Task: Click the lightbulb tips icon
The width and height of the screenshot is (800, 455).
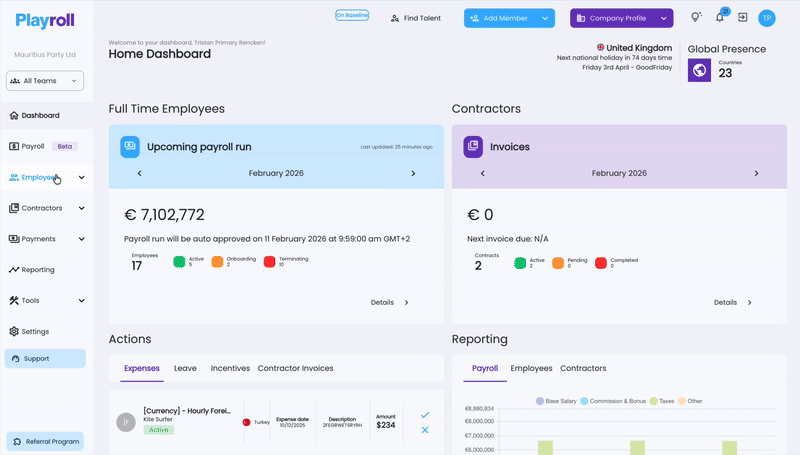Action: click(696, 17)
